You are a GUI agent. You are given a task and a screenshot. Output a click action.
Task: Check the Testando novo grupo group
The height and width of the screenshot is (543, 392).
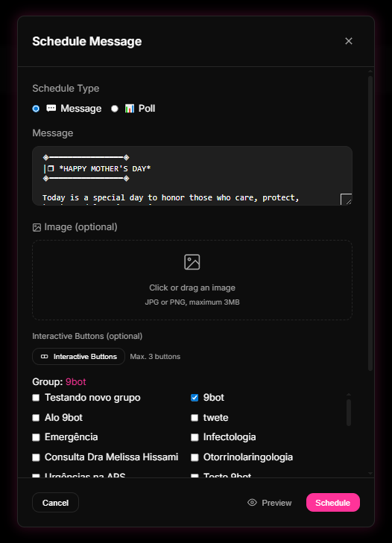36,398
